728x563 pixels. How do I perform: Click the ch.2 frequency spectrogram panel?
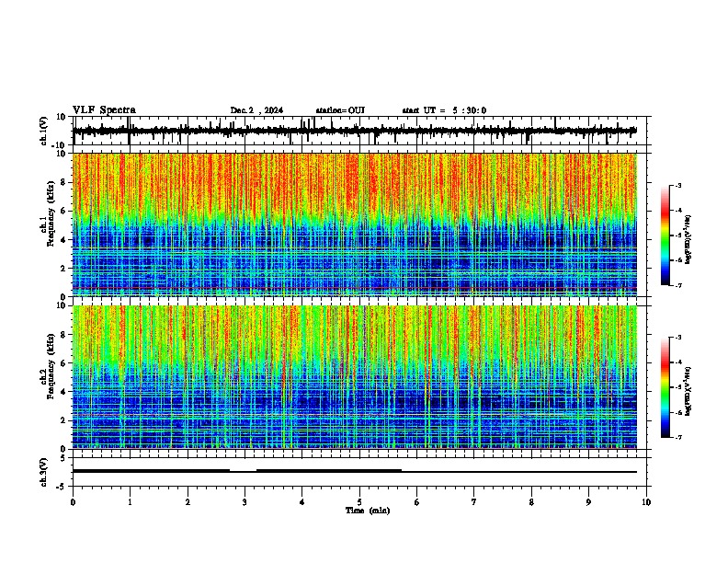pyautogui.click(x=355, y=377)
